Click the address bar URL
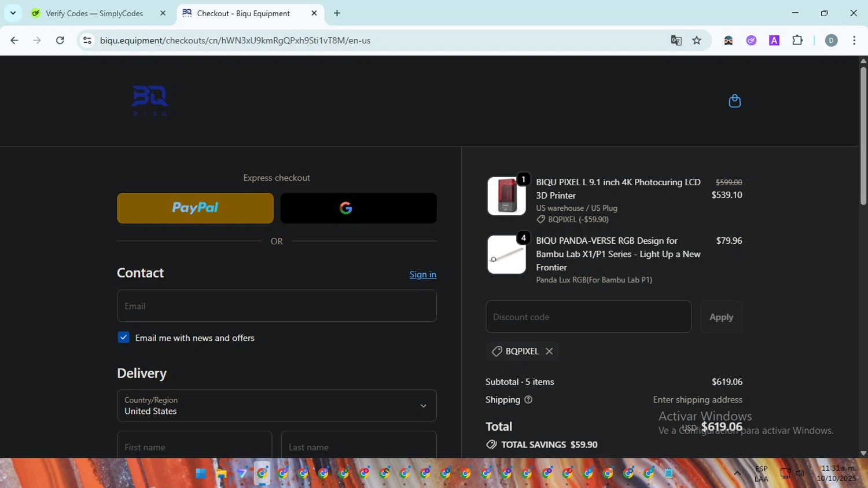The image size is (868, 488). [x=235, y=41]
